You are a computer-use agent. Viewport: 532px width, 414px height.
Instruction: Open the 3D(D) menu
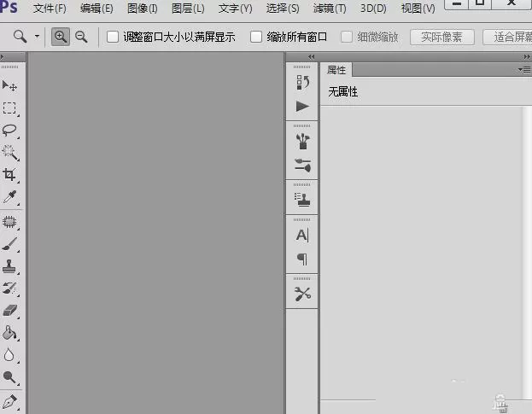pos(373,9)
